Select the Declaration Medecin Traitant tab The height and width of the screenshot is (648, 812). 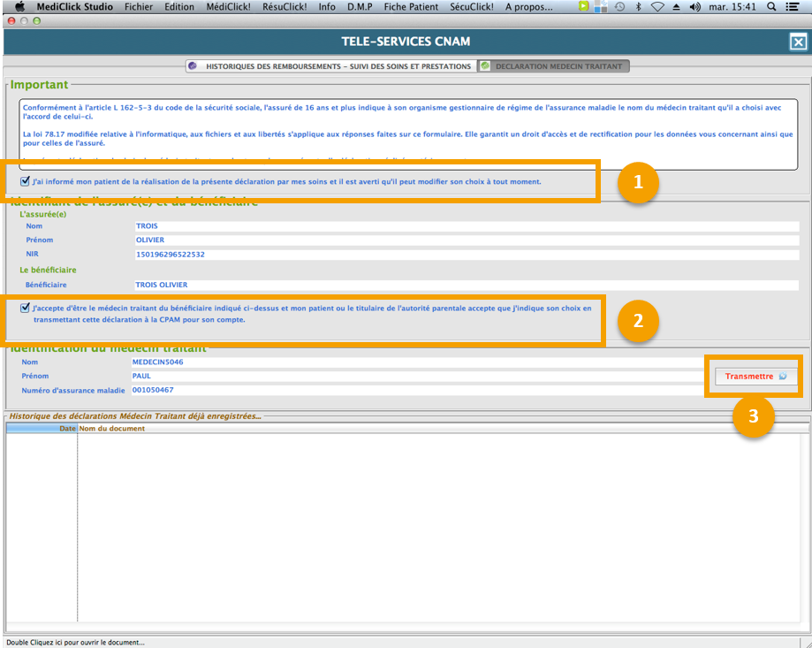coord(552,66)
